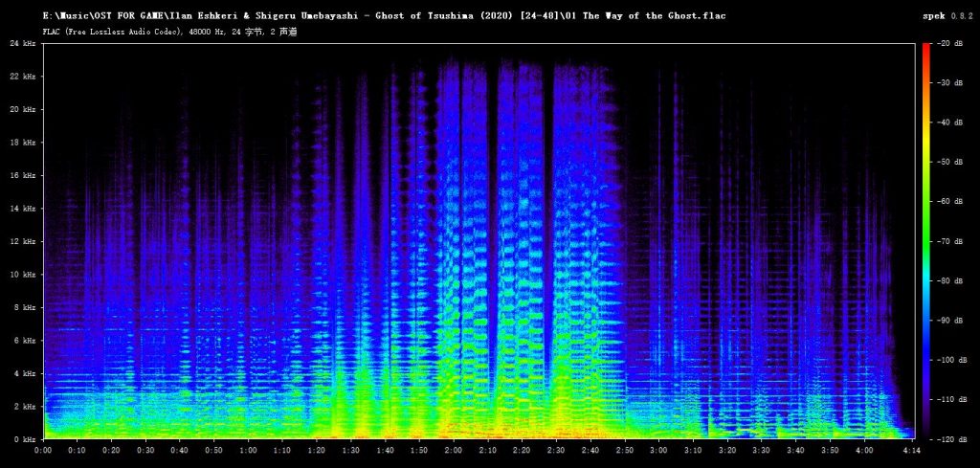Click the 1:00 time axis label

249,450
